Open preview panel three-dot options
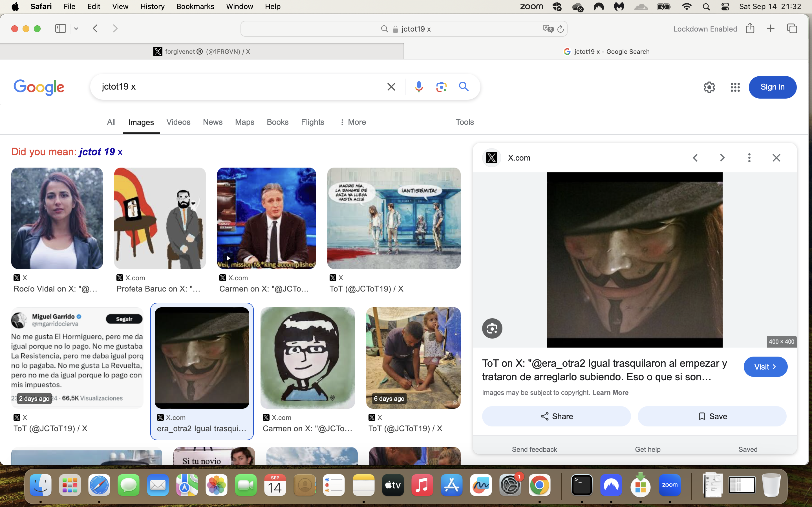Screen dimensions: 812x507 coord(749,158)
